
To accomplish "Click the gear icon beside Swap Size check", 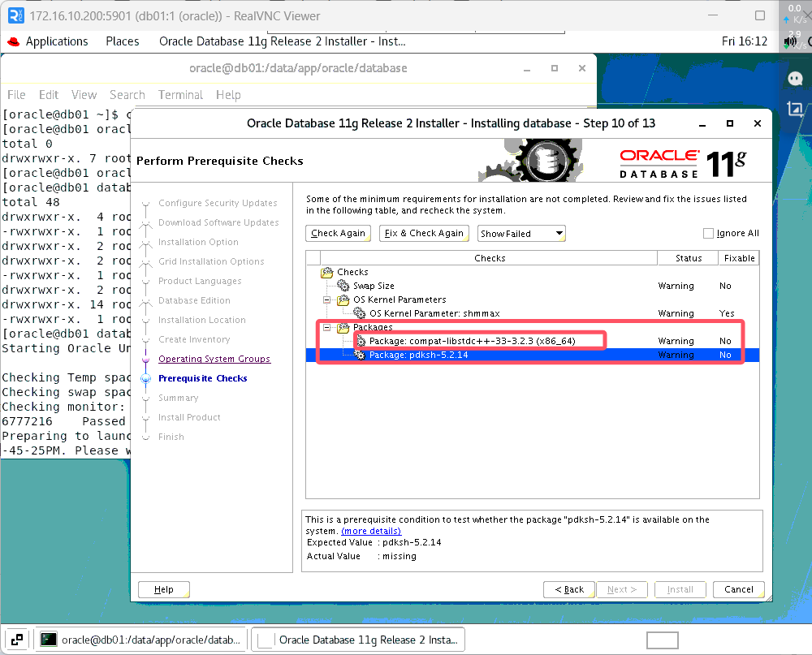I will coord(342,286).
